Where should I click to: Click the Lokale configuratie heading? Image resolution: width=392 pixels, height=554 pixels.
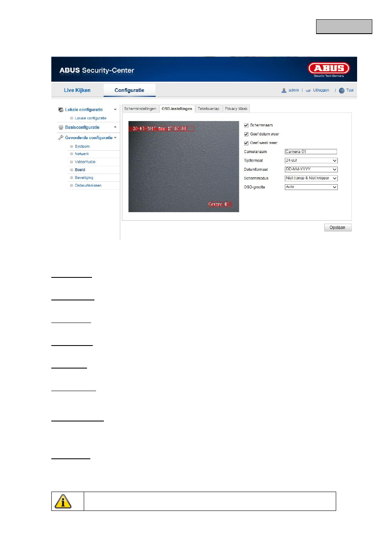(84, 110)
